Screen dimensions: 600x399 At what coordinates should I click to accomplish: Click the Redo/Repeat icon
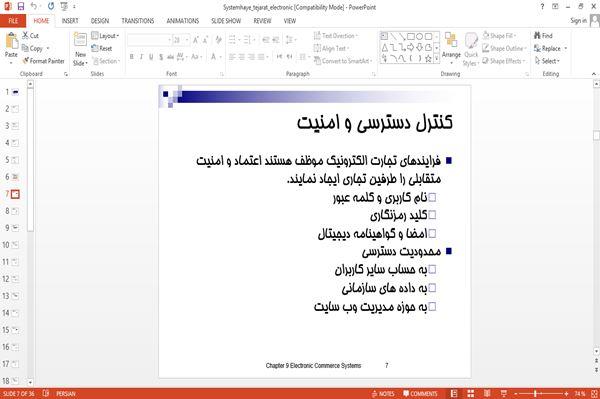(x=51, y=6)
